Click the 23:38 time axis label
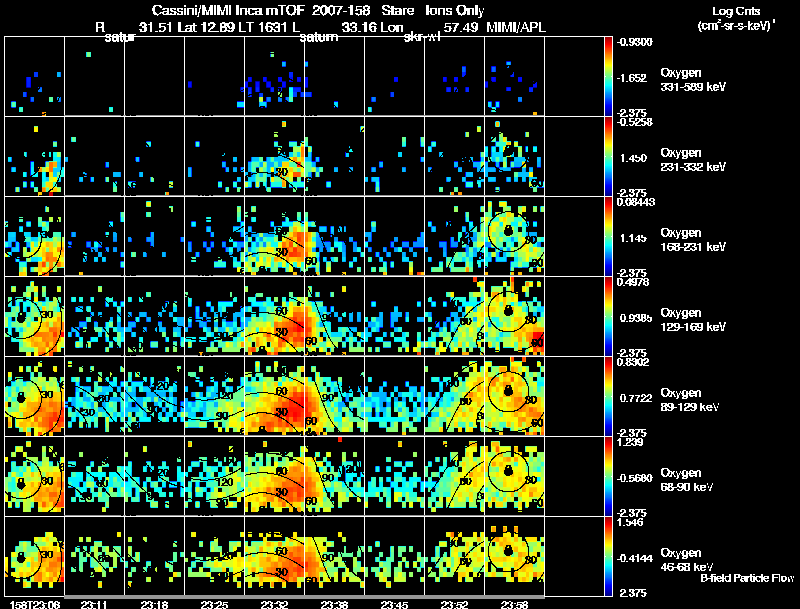The width and height of the screenshot is (800, 609). (334, 604)
